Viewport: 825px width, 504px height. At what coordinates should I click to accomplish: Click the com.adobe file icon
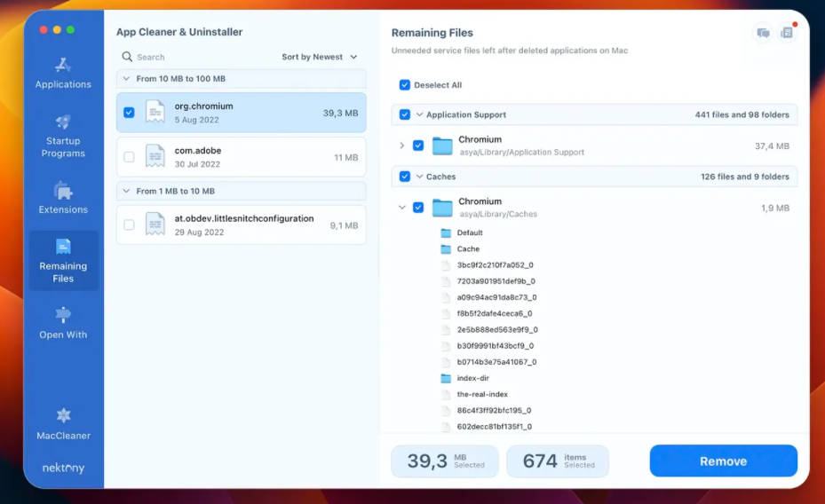click(155, 157)
